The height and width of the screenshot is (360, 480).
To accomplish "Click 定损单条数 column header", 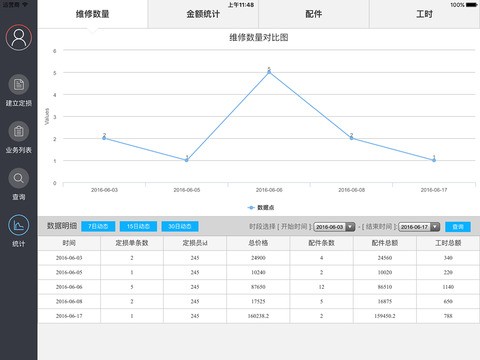I will [x=132, y=243].
